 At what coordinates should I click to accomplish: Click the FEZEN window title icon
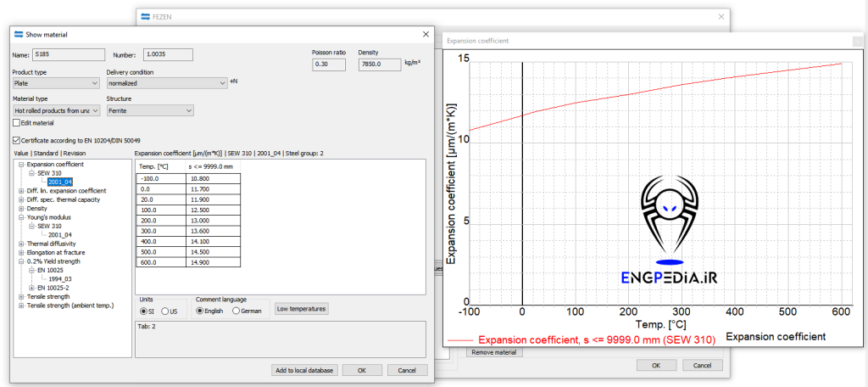tap(144, 16)
